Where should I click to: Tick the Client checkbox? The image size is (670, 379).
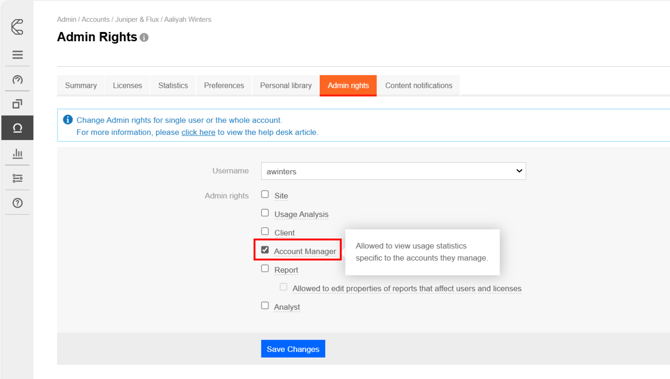pyautogui.click(x=265, y=231)
